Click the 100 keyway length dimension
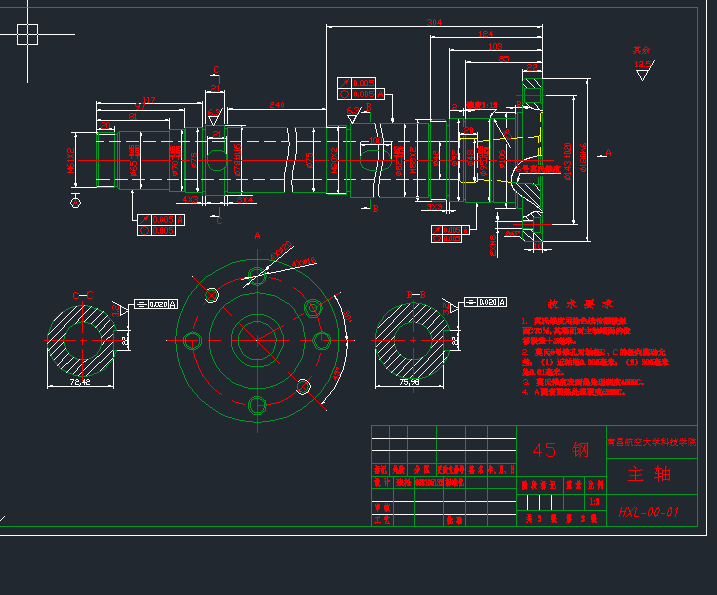 pos(376,140)
